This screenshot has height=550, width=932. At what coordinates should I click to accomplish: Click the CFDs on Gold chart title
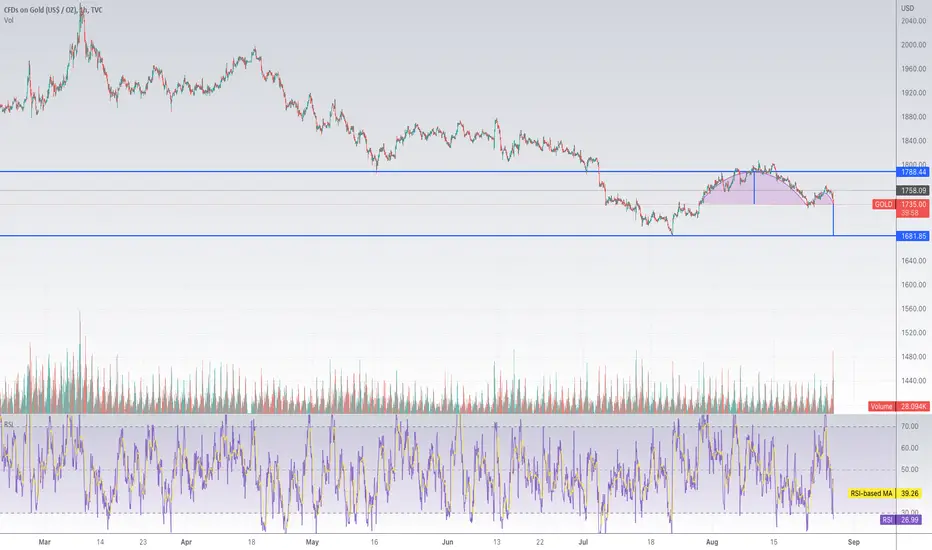[52, 10]
